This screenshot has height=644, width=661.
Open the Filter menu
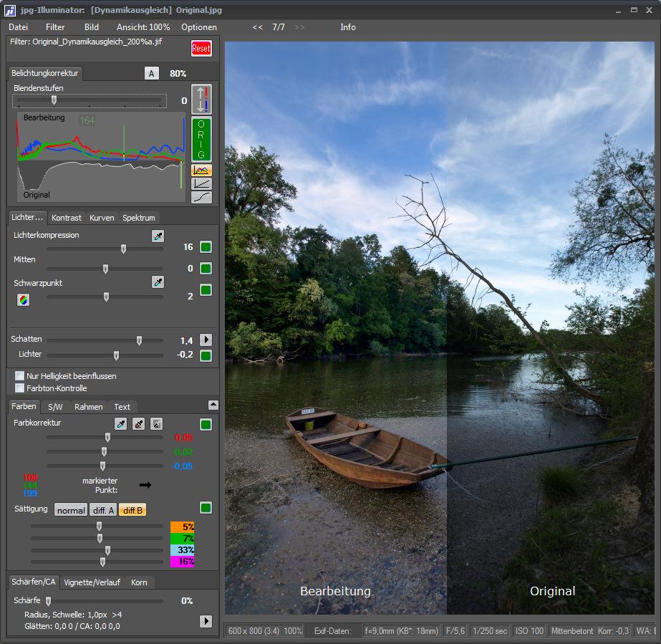tap(55, 27)
